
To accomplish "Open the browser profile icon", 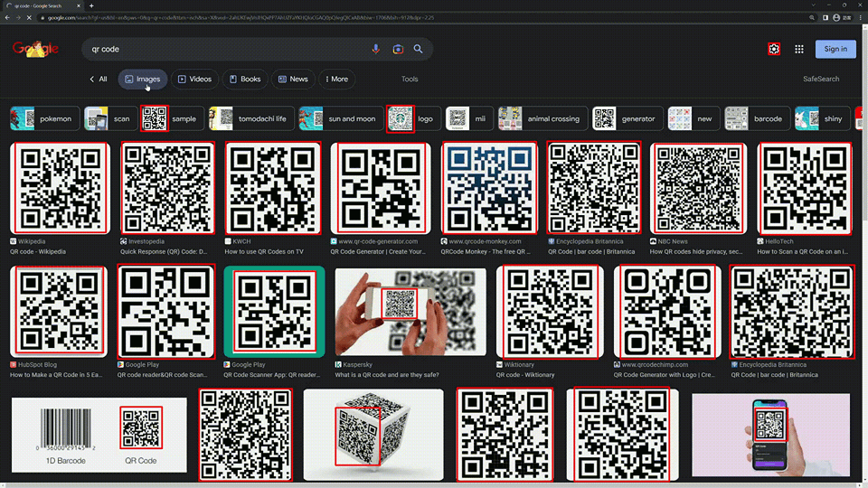I will tap(835, 18).
